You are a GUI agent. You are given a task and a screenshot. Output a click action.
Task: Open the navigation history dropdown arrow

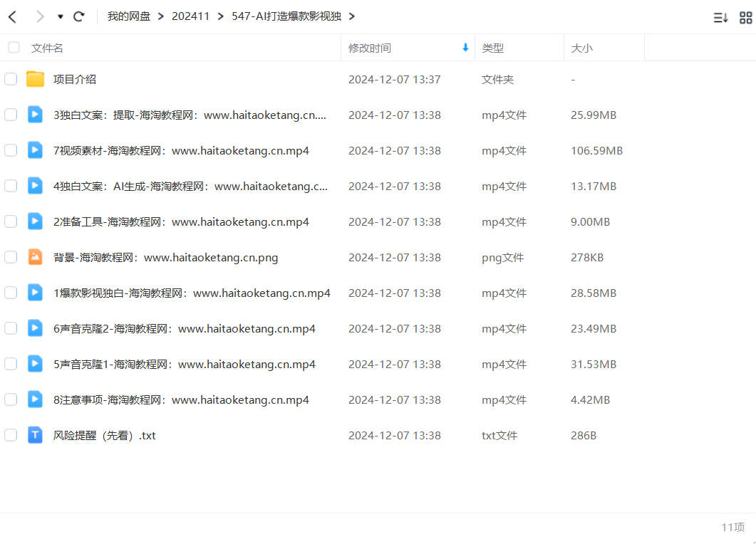click(x=61, y=17)
